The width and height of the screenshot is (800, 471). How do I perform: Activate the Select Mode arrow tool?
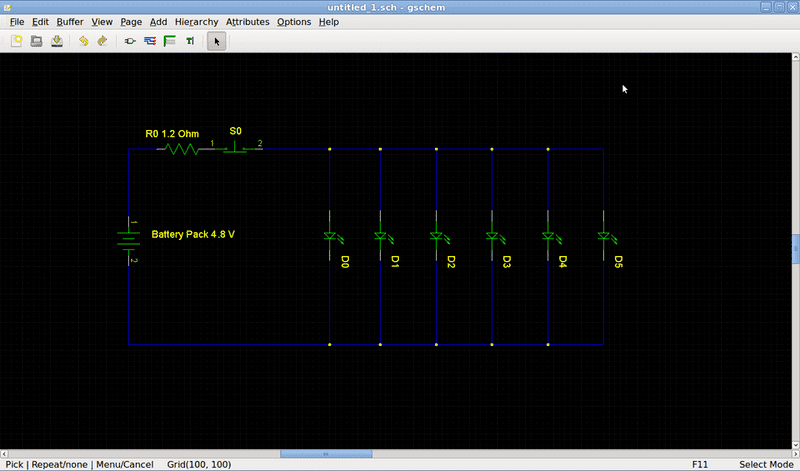[x=216, y=41]
